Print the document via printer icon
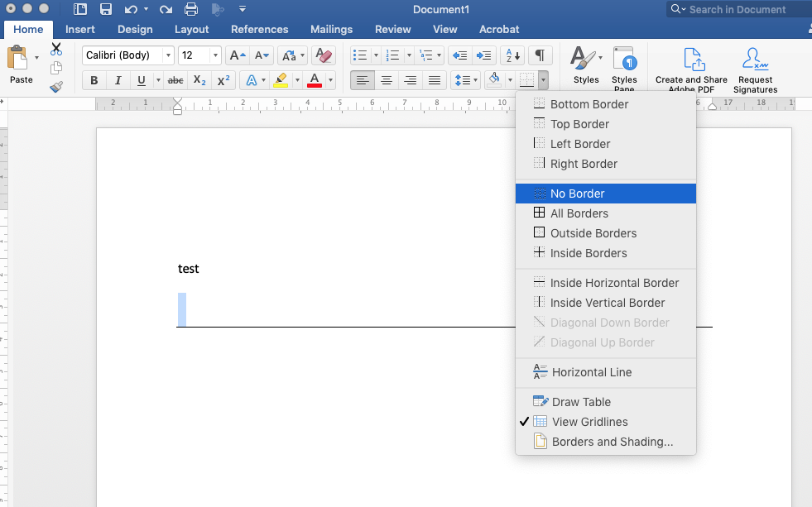This screenshot has width=812, height=507. (x=191, y=9)
